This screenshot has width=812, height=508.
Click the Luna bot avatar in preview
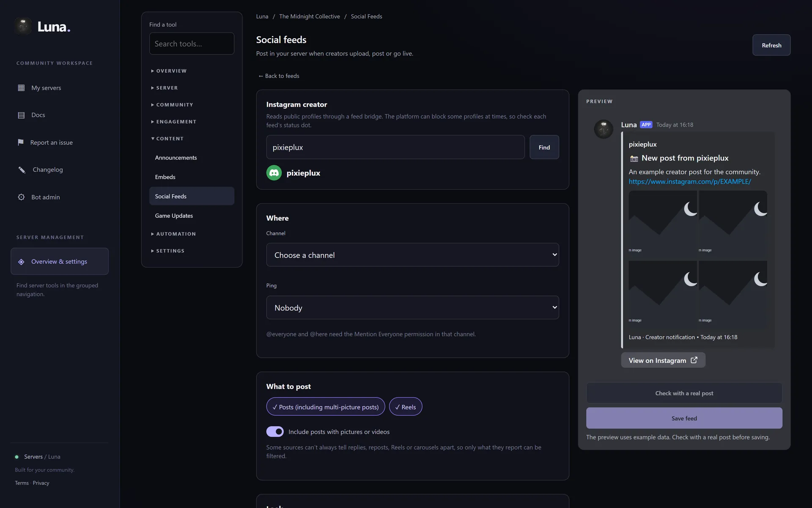[x=604, y=129]
